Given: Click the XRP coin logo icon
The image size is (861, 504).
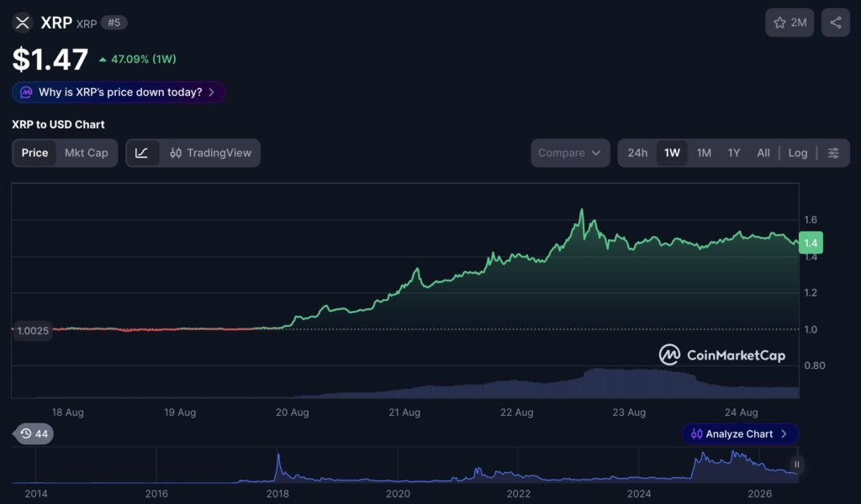Looking at the screenshot, I should (23, 23).
